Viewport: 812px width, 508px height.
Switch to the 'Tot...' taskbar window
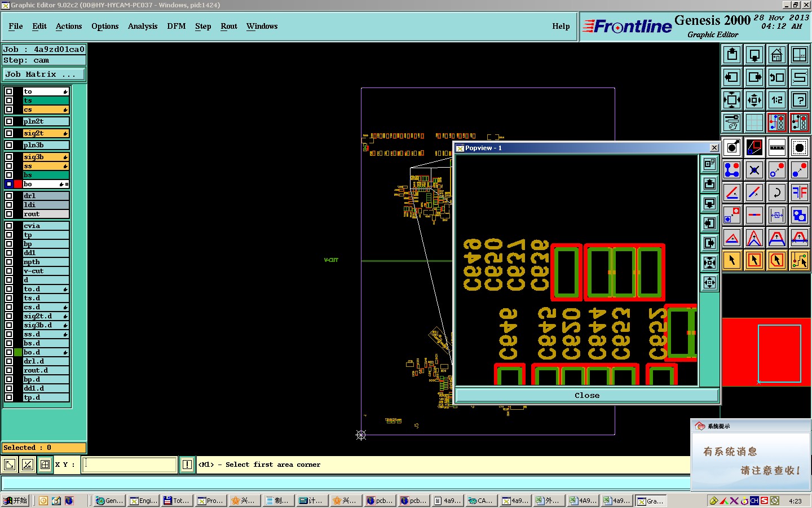177,501
